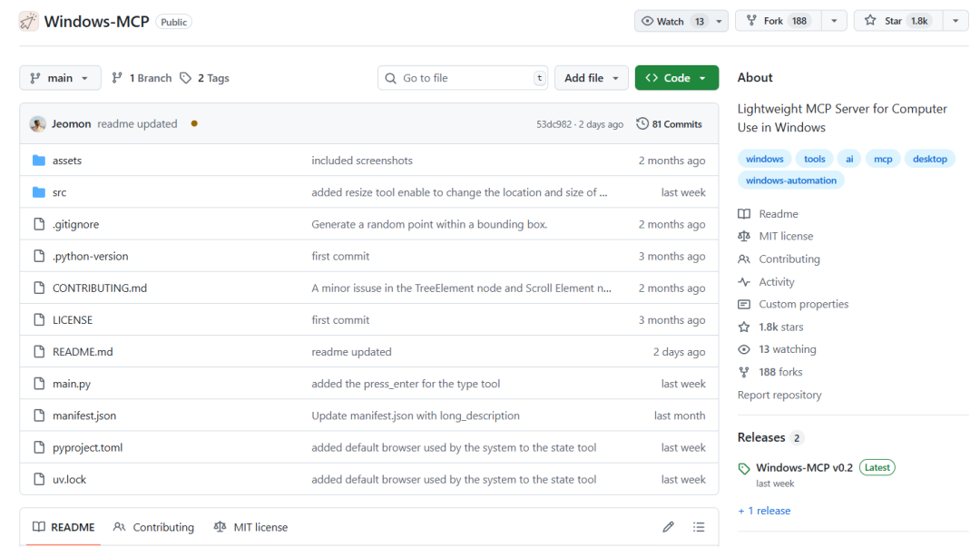
Task: Switch to the Contributing tab
Action: pos(154,527)
